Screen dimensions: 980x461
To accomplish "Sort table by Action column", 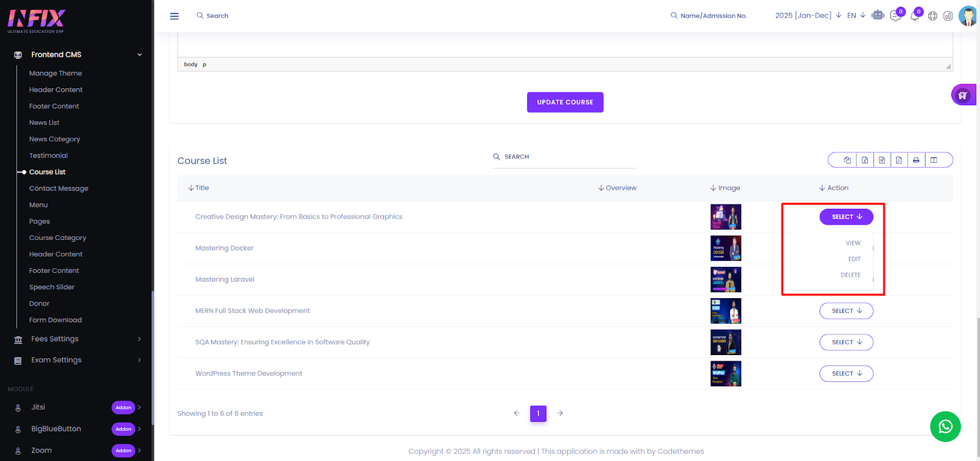I will [834, 188].
